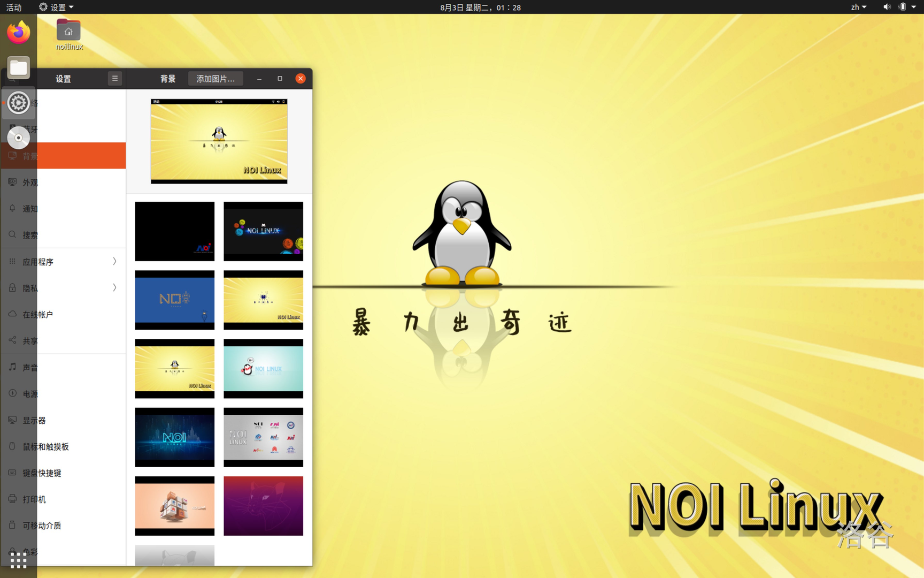Minimize the Settings window
Image resolution: width=924 pixels, height=578 pixels.
(x=259, y=79)
